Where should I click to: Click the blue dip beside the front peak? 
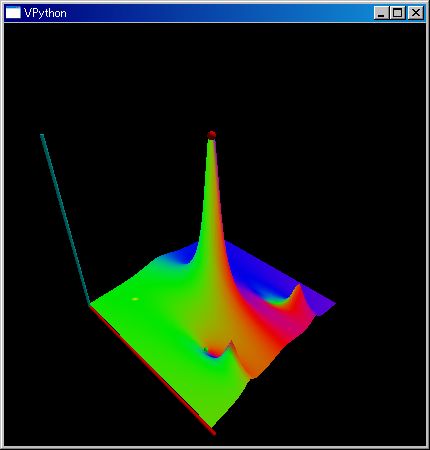tap(212, 354)
